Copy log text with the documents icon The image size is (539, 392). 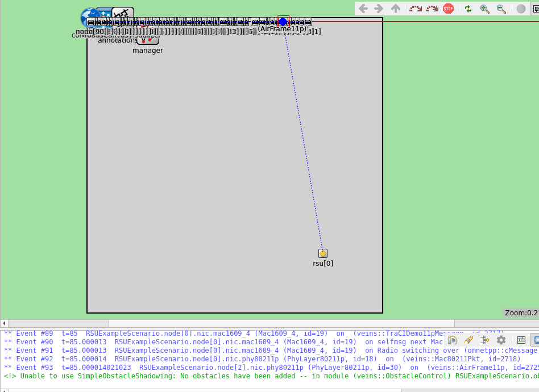[452, 340]
